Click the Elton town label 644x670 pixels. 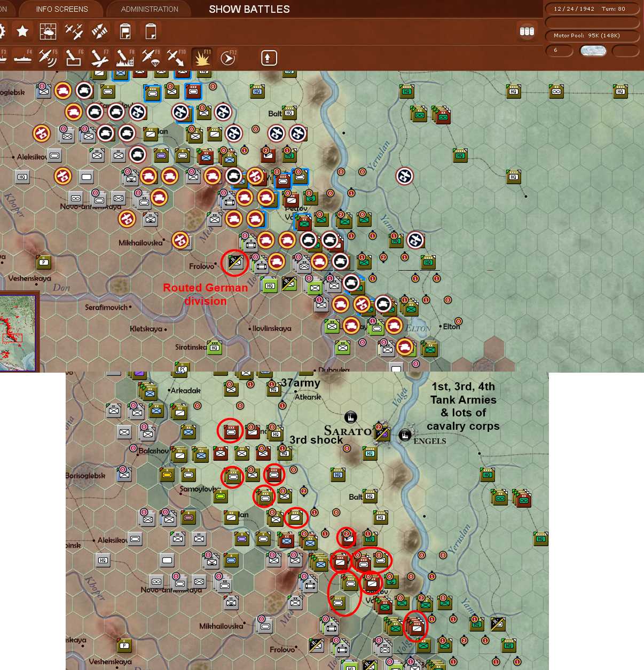pos(451,326)
